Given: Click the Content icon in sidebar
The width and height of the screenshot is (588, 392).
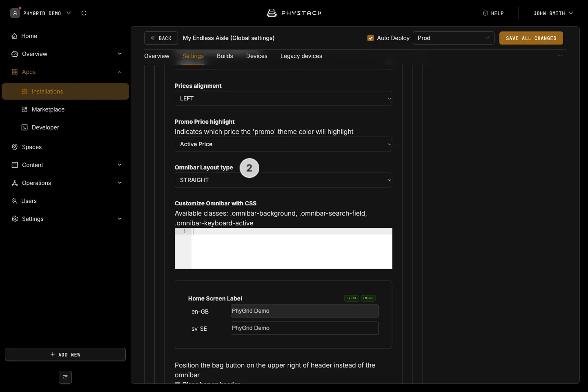Looking at the screenshot, I should [x=15, y=165].
